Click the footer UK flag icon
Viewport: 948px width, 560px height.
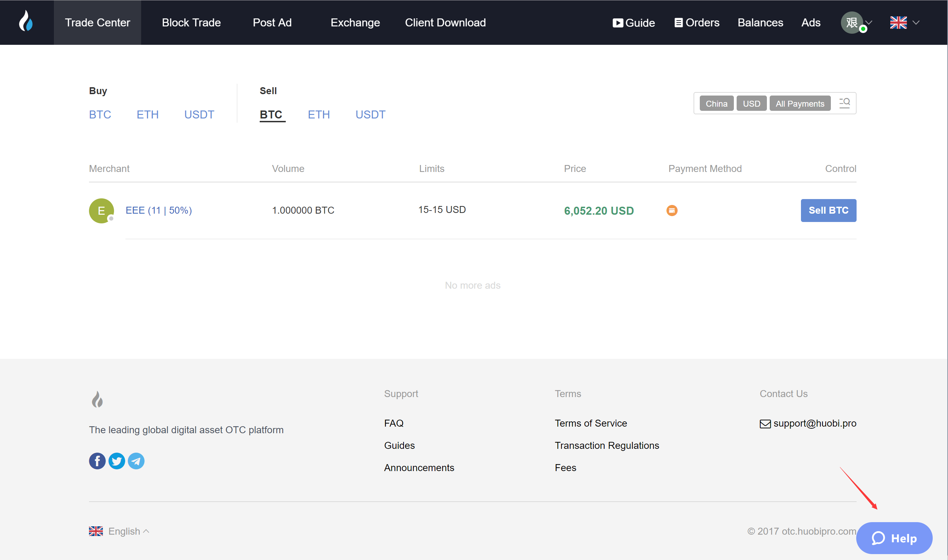pos(96,531)
